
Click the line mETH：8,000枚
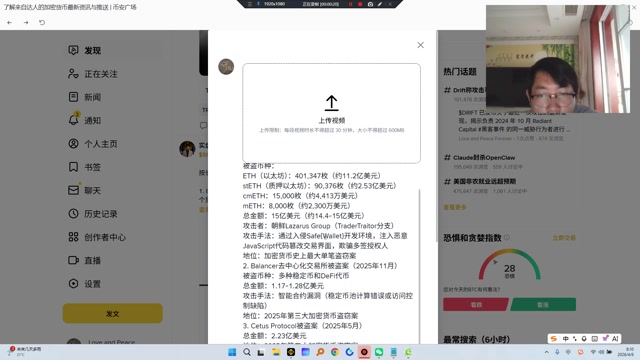(x=297, y=206)
